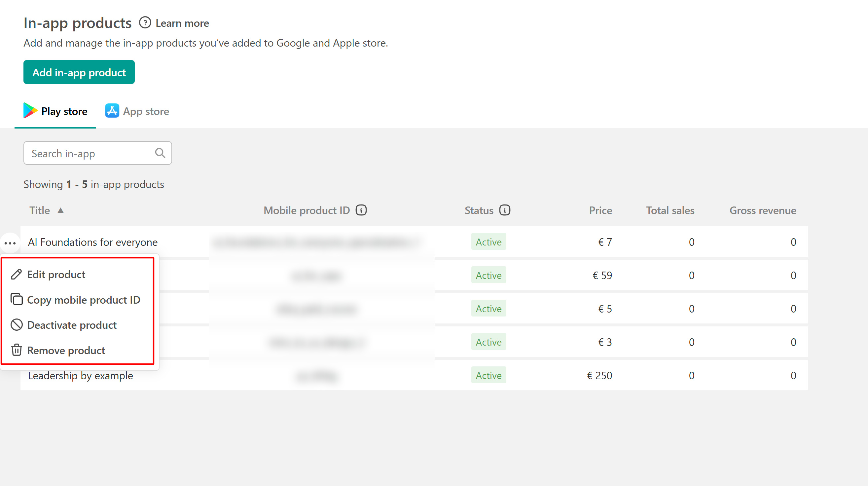Open the Leadership by example product row

pyautogui.click(x=81, y=375)
